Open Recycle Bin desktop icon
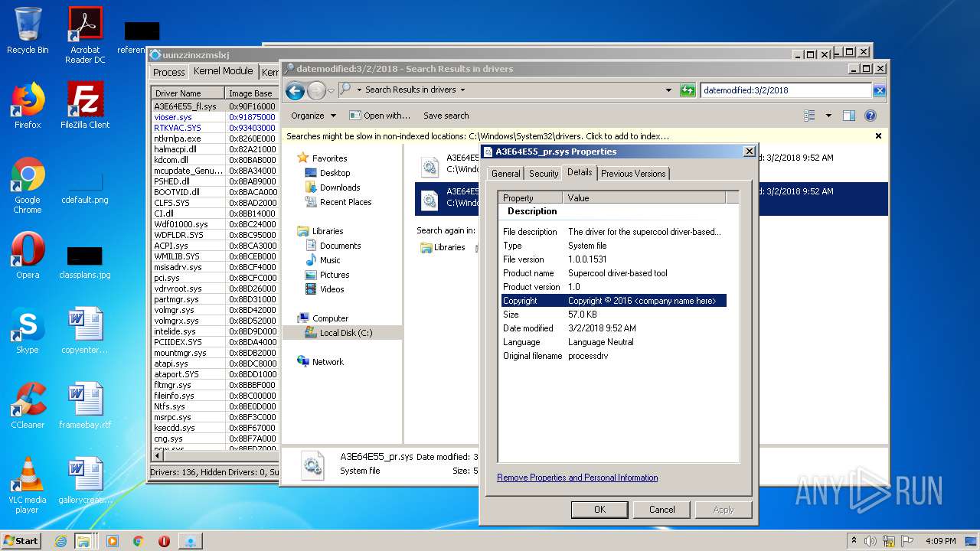Viewport: 980px width, 551px height. 28,31
